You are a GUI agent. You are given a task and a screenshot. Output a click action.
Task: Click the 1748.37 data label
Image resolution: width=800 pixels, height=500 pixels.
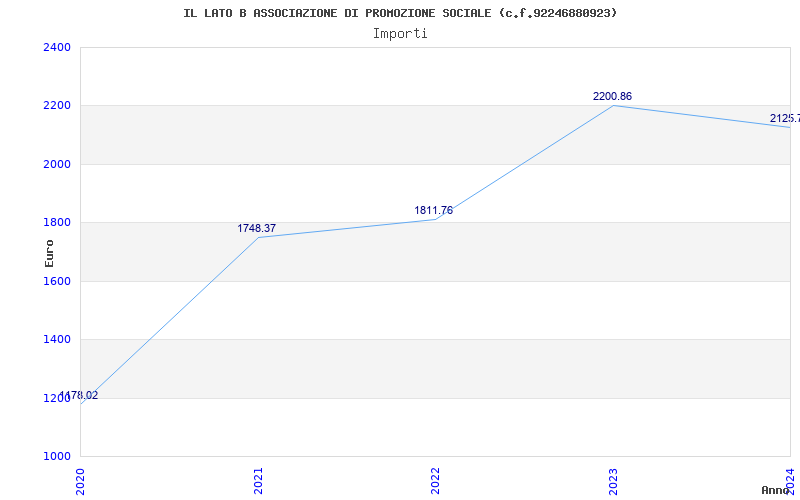[x=257, y=229]
